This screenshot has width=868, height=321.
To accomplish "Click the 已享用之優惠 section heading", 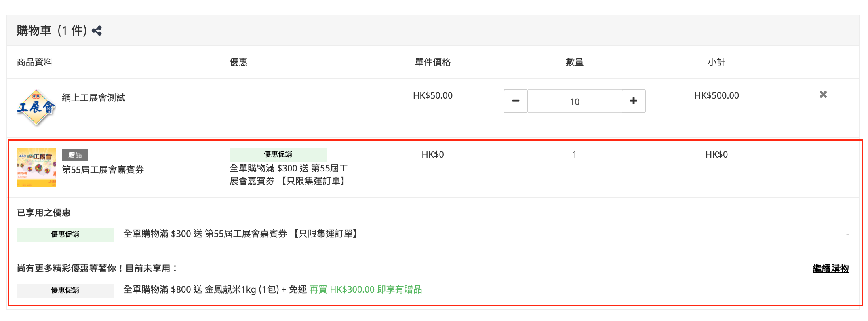I will tap(44, 213).
